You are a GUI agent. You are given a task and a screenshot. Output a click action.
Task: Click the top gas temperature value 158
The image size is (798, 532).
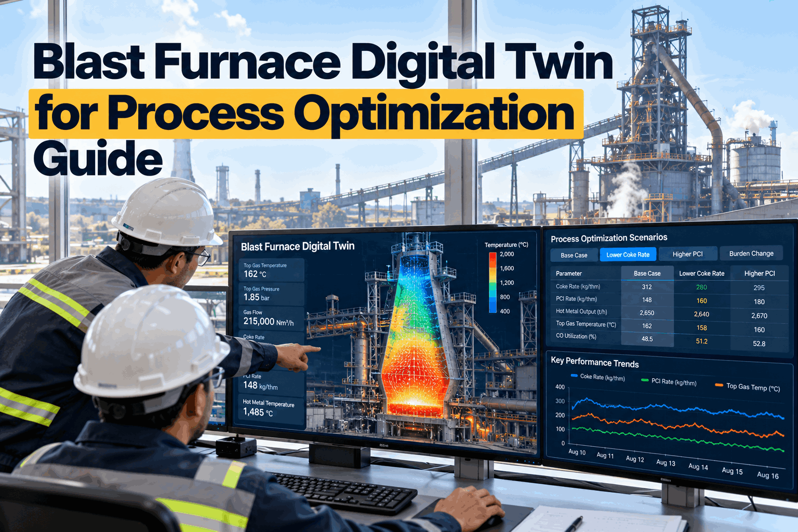click(701, 328)
